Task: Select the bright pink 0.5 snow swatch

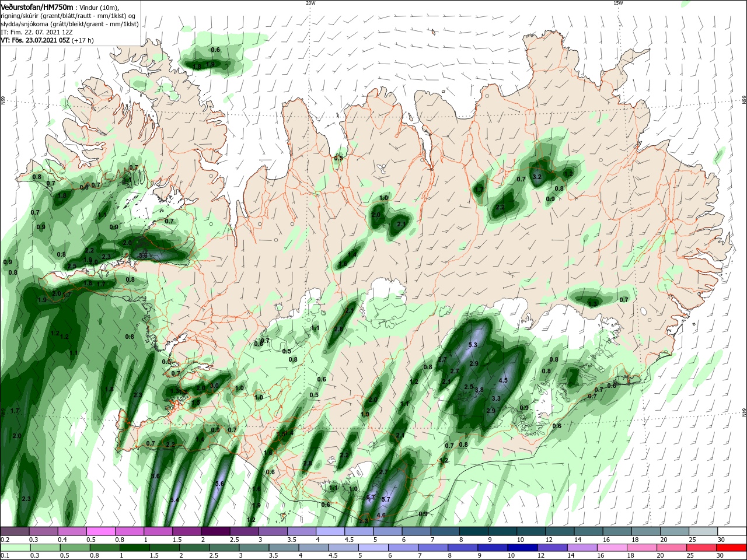Action: 100,531
